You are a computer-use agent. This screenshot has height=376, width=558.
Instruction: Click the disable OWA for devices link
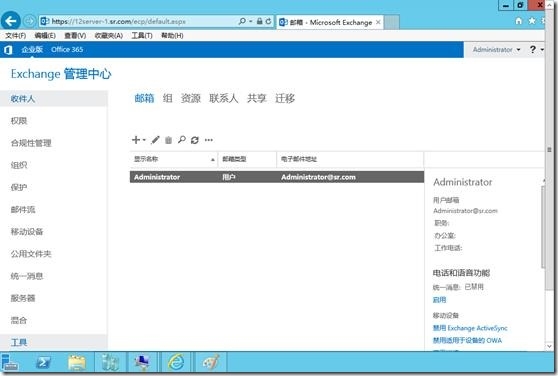[467, 340]
